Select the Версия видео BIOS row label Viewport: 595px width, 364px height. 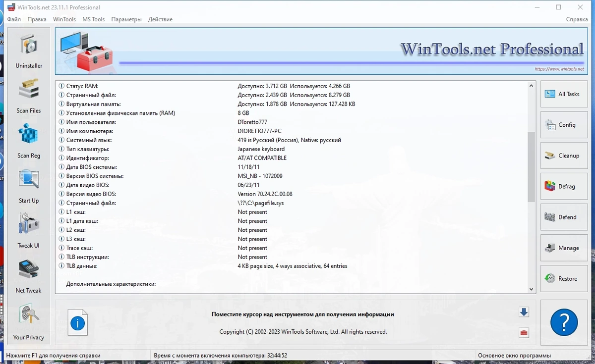pyautogui.click(x=91, y=194)
